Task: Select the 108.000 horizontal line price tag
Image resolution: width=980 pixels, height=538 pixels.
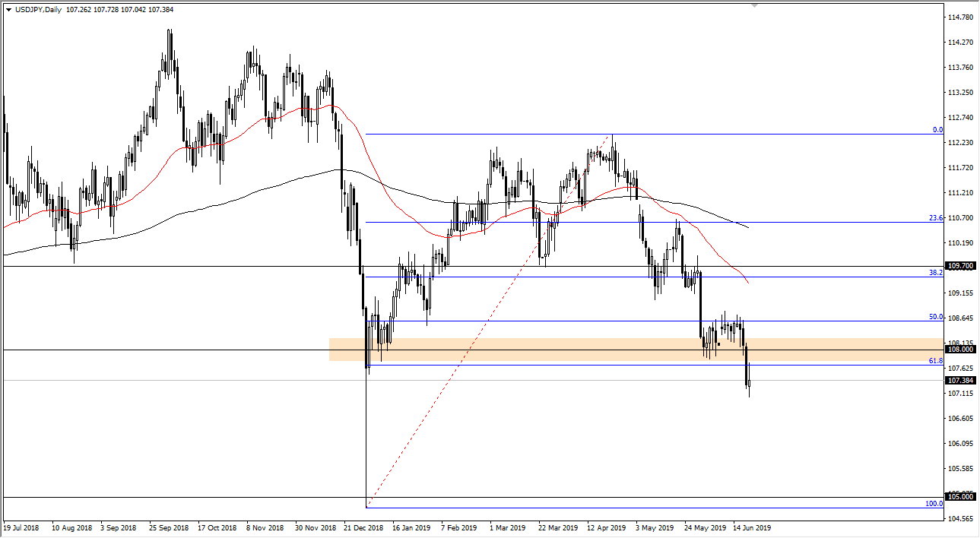Action: pos(960,350)
